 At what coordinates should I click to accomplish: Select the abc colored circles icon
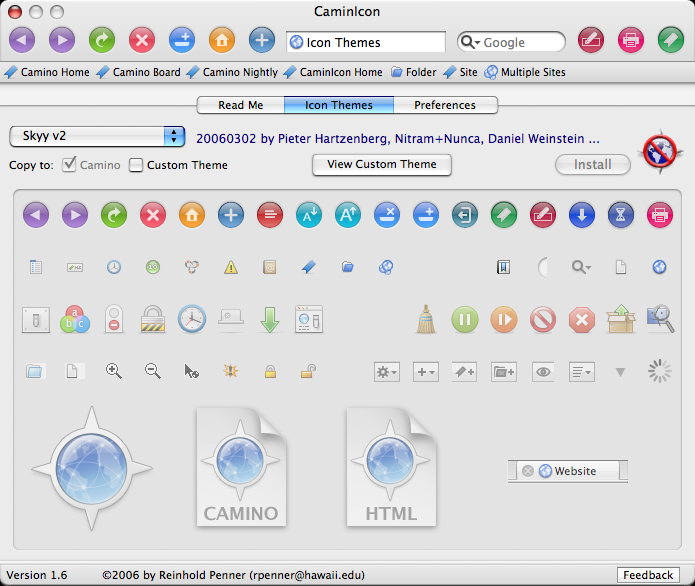tap(75, 320)
